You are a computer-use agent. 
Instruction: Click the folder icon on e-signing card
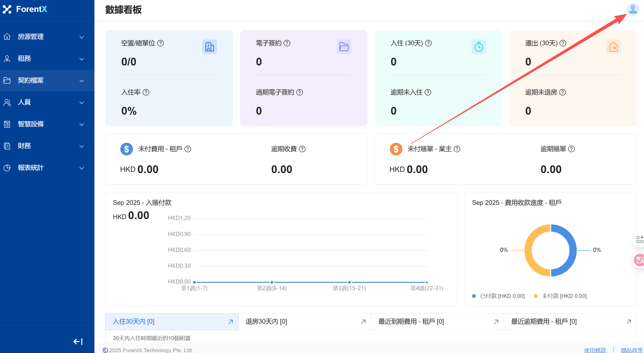[x=344, y=47]
